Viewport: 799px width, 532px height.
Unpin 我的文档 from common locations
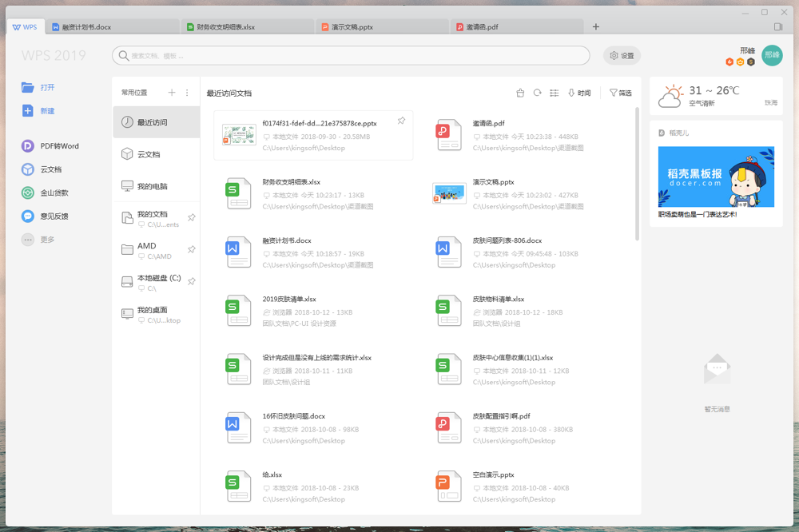pos(192,217)
